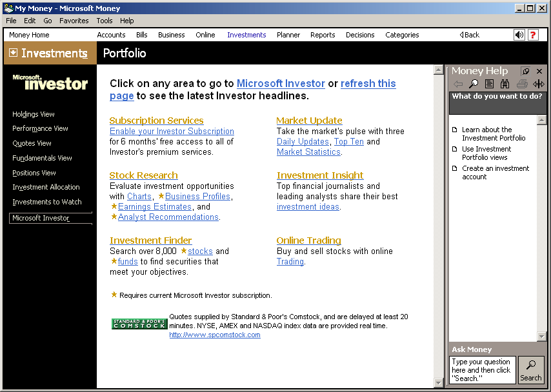
Task: Click the magnifying glass icon in Money Help
Action: coord(474,84)
